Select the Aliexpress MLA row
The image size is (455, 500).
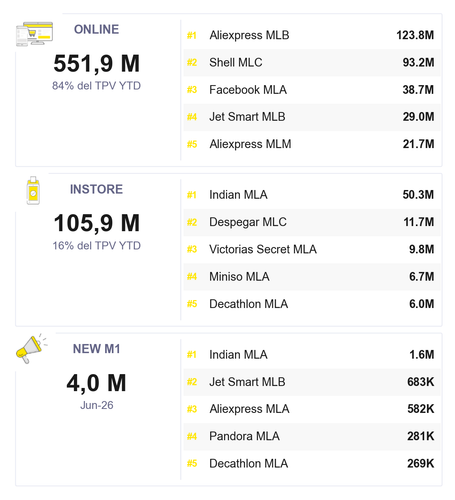pos(312,409)
